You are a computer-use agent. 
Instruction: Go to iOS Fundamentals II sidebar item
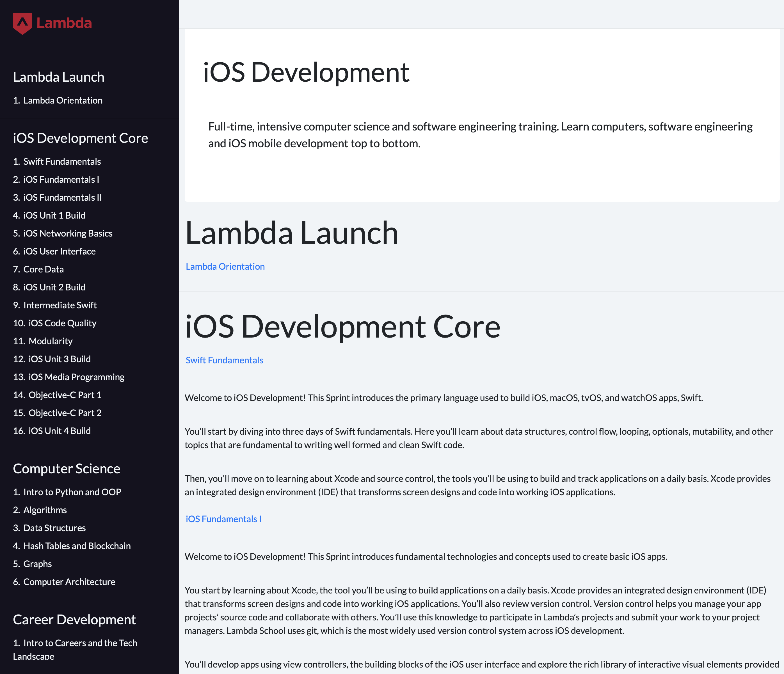point(62,198)
